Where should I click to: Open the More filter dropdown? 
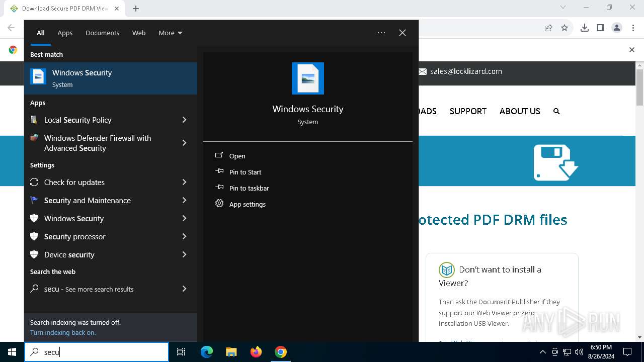[x=171, y=33]
